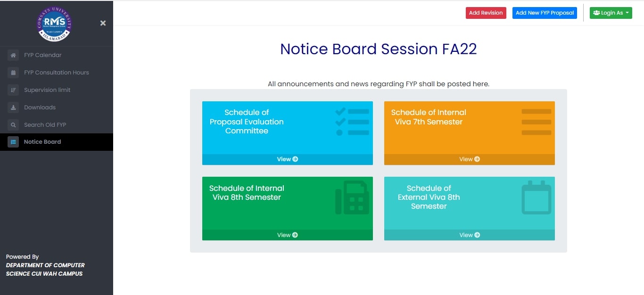Click the download icon beside Downloads
The width and height of the screenshot is (644, 295).
coord(13,107)
